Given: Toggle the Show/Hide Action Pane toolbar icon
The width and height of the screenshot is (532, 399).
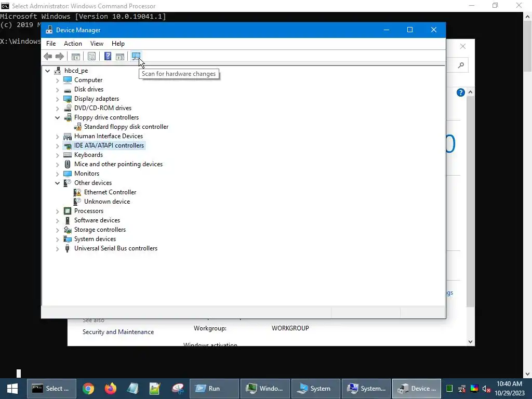Looking at the screenshot, I should 120,56.
